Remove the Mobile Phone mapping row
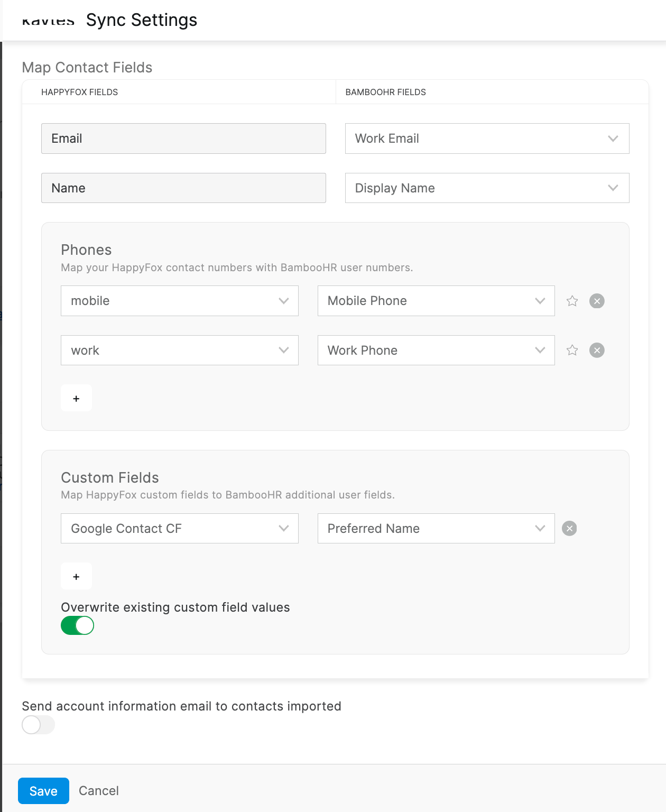 click(597, 301)
